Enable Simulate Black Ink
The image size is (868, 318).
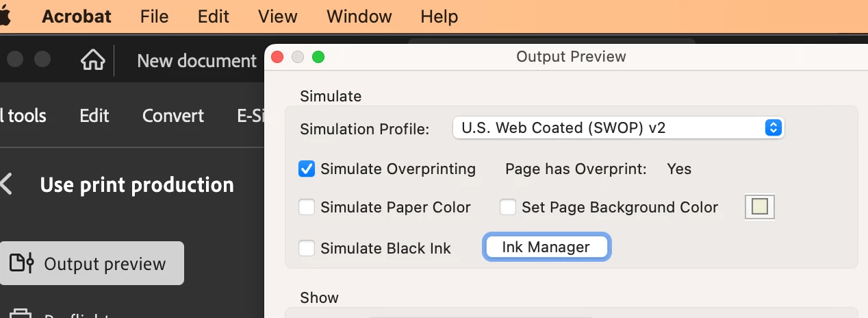(307, 248)
